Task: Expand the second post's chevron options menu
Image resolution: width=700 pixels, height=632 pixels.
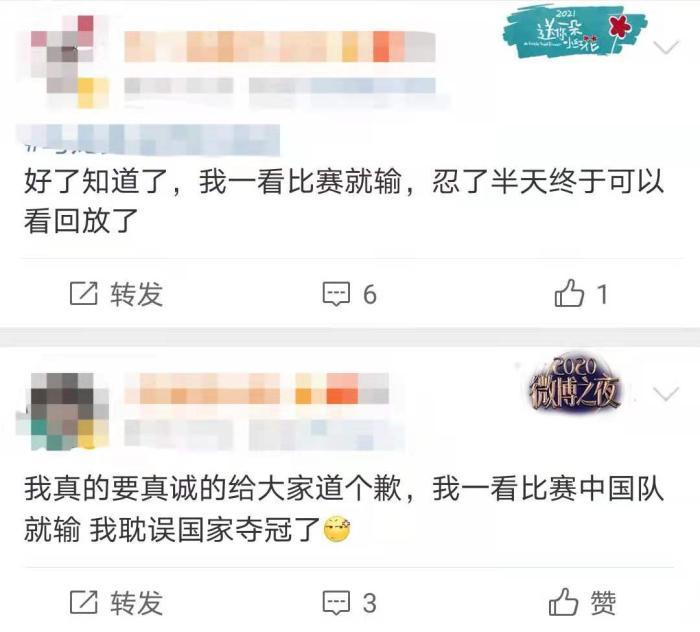Action: [666, 393]
